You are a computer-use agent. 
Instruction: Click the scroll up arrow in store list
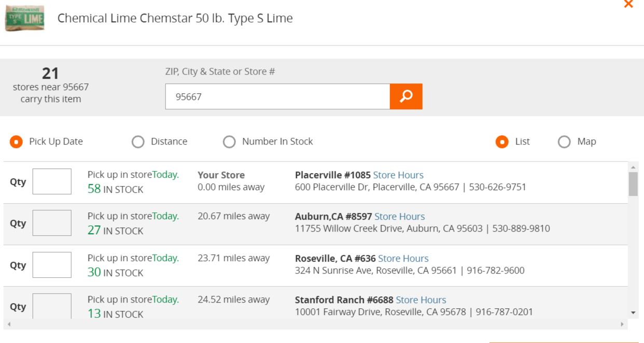tap(633, 167)
